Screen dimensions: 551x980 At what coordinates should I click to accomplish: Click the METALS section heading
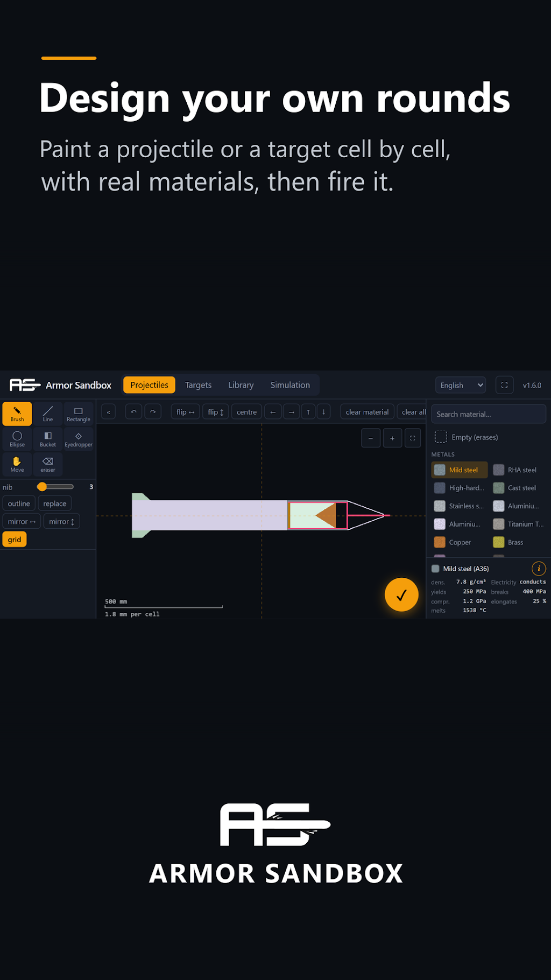coord(443,454)
